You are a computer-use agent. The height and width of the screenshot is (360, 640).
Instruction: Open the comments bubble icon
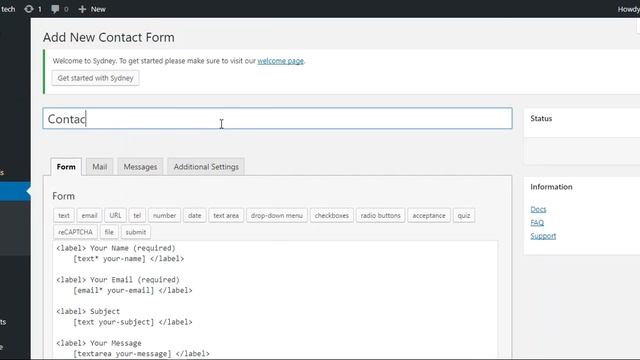click(55, 9)
